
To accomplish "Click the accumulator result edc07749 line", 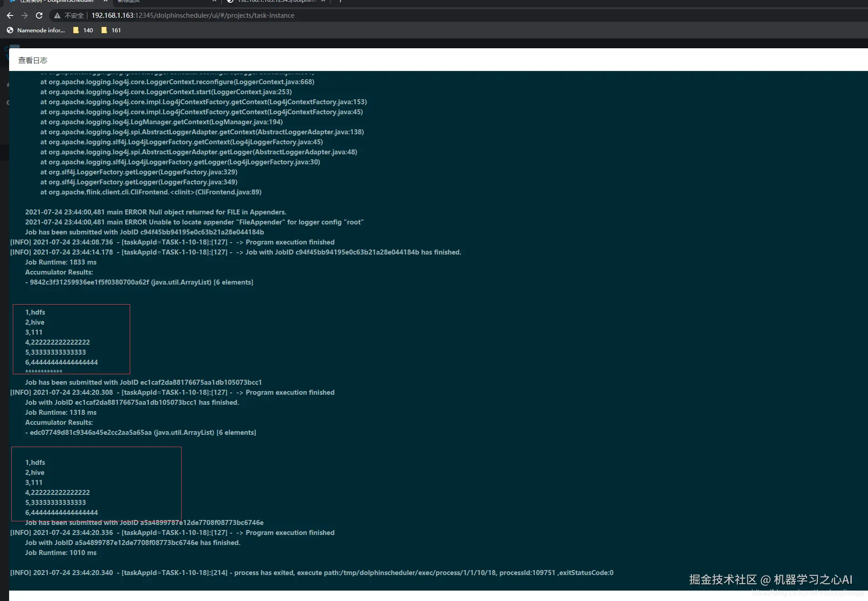I will pos(141,433).
